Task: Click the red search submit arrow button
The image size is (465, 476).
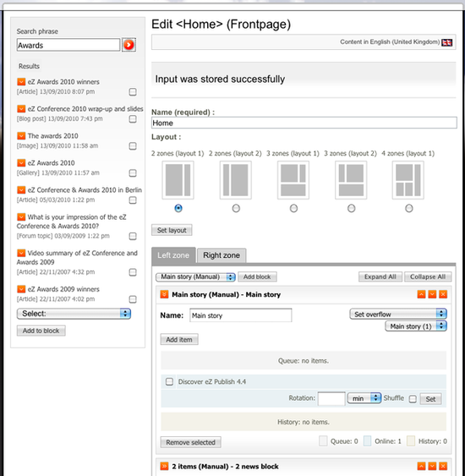Action: (x=129, y=45)
